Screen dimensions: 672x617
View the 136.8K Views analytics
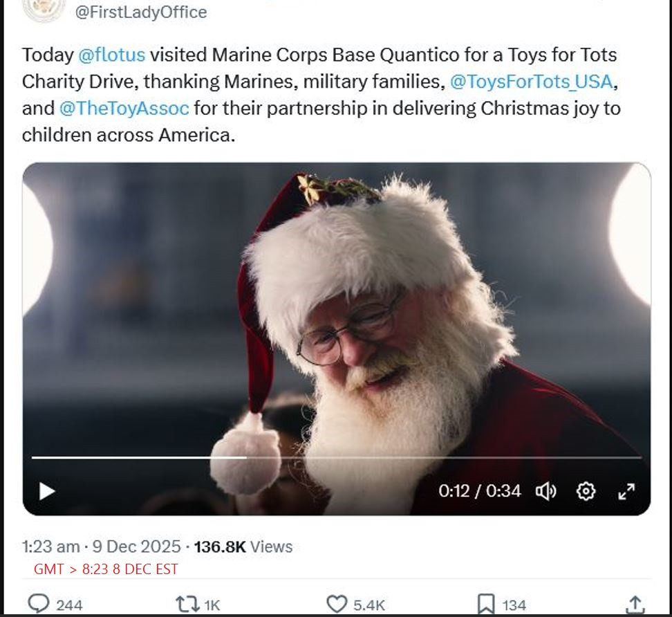(x=243, y=546)
